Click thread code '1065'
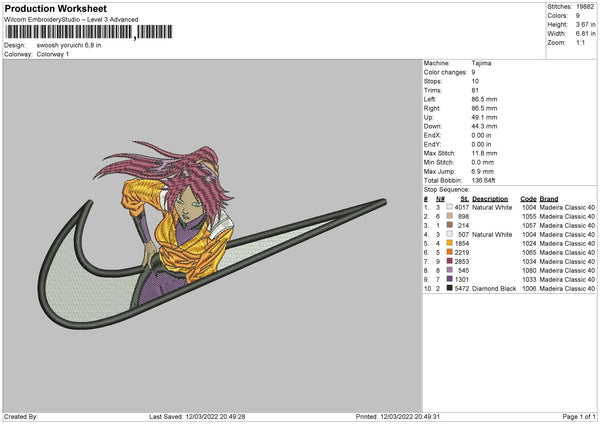The width and height of the screenshot is (600, 424). [529, 252]
